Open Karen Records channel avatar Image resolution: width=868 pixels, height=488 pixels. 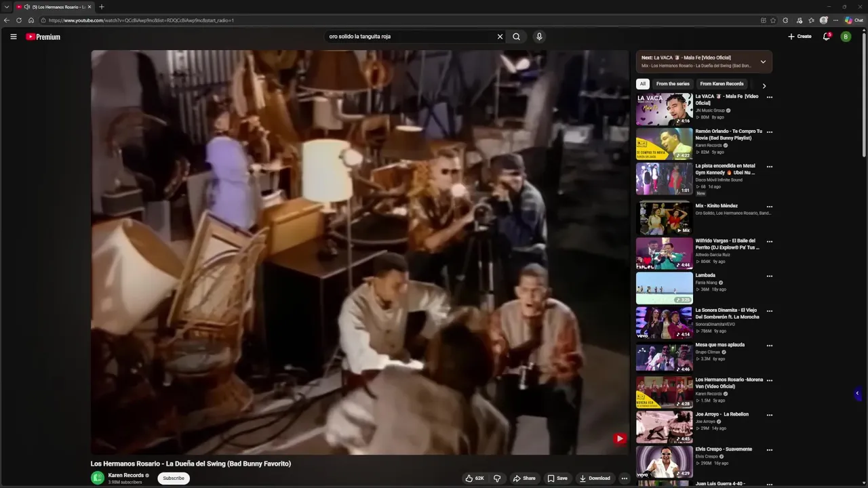point(98,478)
